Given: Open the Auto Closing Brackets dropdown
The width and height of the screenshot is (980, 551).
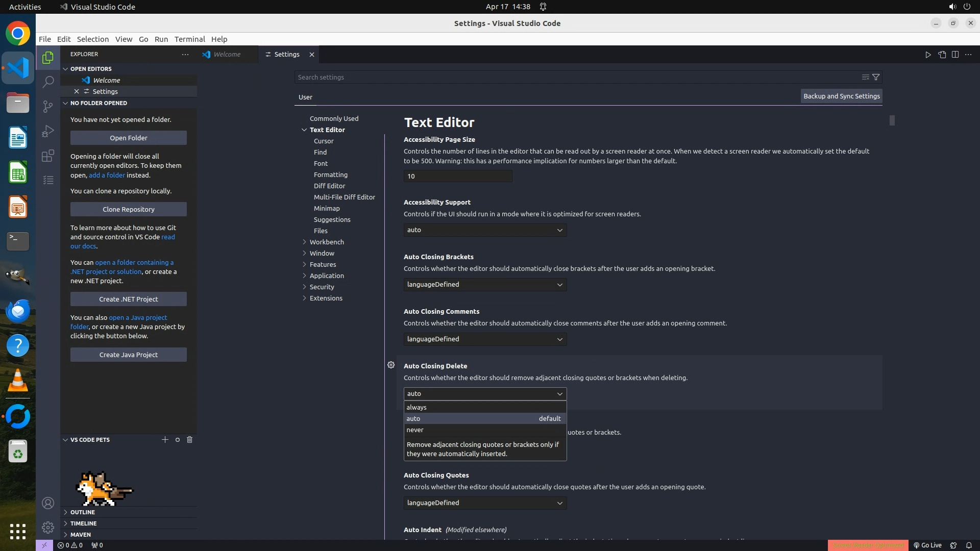Looking at the screenshot, I should (485, 285).
